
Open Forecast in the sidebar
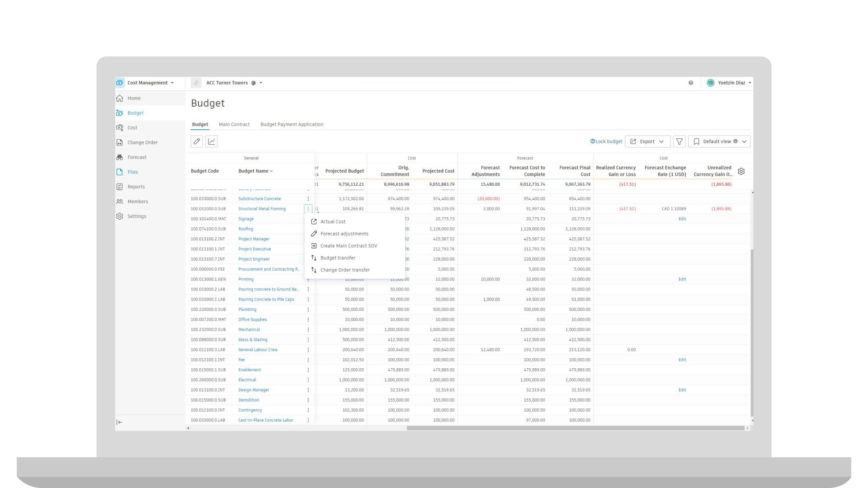[x=137, y=157]
